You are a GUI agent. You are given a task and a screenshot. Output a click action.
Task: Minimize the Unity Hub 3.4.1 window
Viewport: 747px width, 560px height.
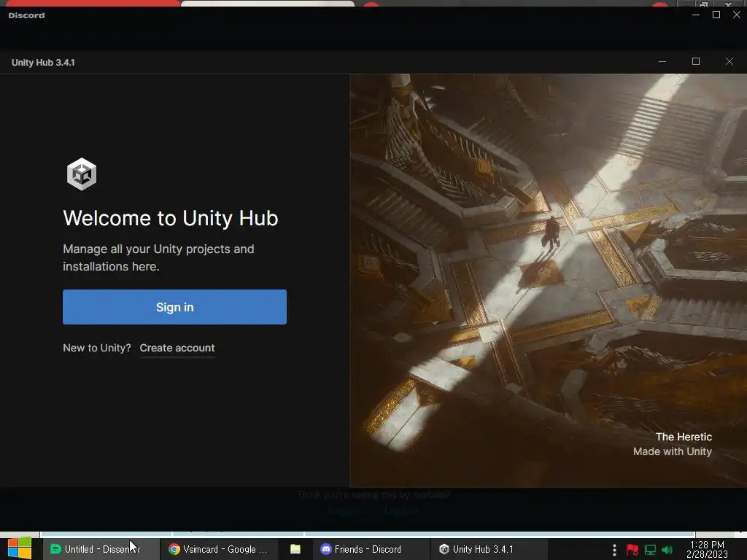tap(662, 61)
